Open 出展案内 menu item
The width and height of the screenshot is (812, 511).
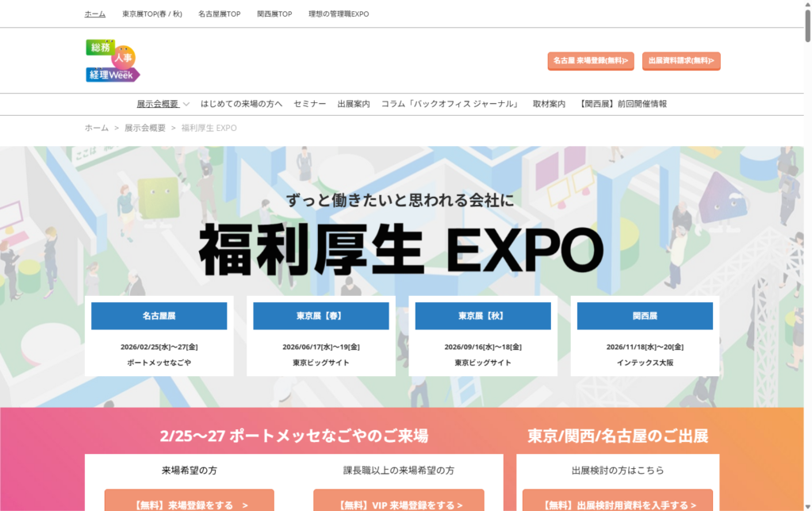coord(353,104)
